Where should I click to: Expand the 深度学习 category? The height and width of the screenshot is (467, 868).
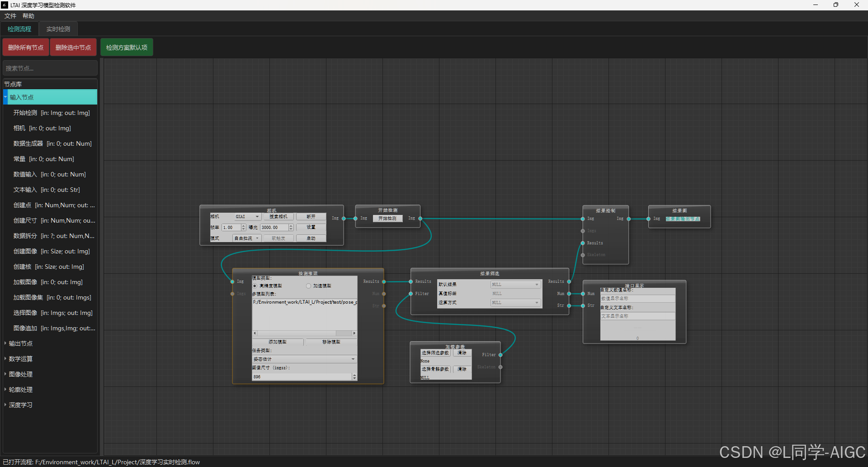(5, 405)
